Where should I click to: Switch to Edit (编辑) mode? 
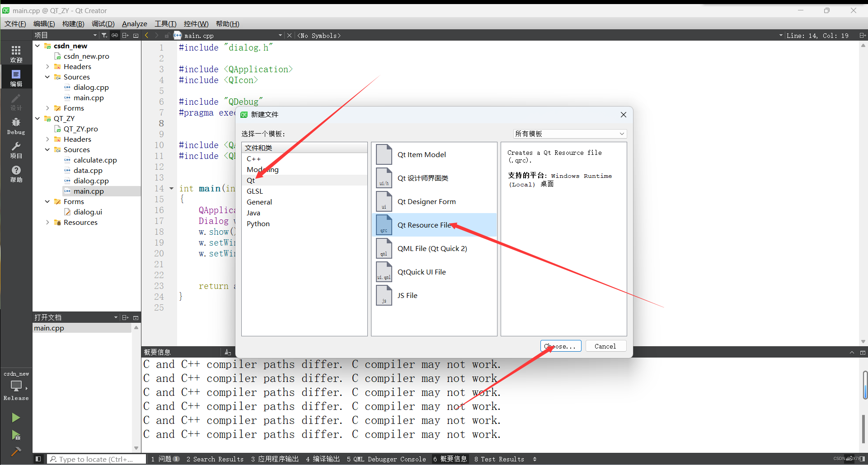coord(16,78)
